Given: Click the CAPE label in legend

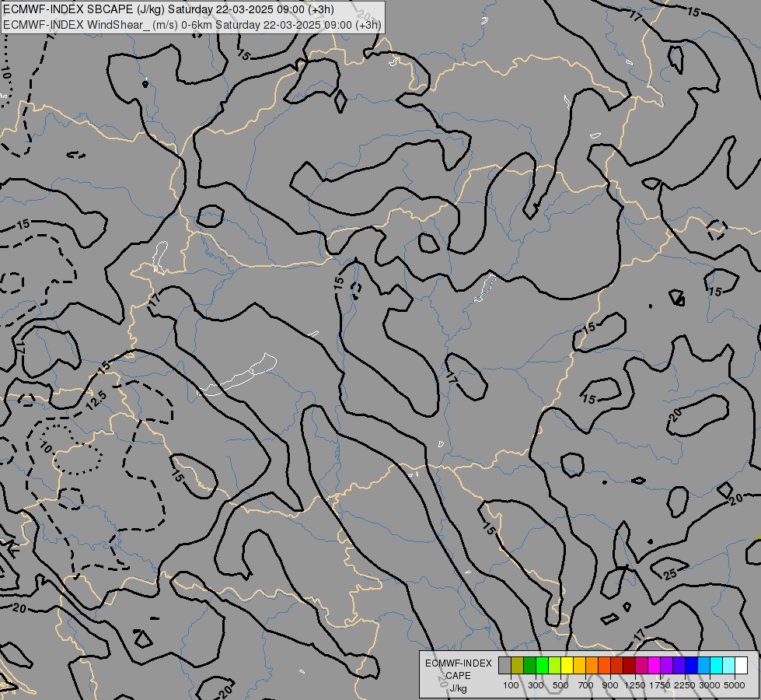Looking at the screenshot, I should (458, 676).
